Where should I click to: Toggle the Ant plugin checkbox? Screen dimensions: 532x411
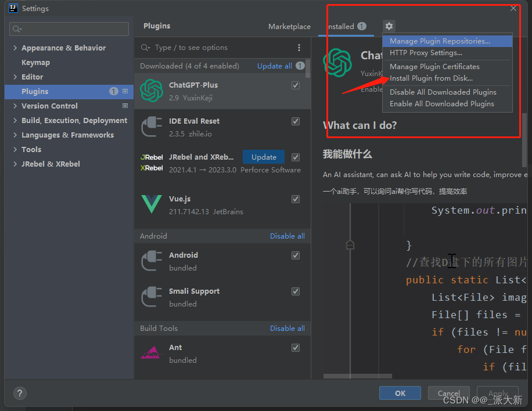(296, 348)
